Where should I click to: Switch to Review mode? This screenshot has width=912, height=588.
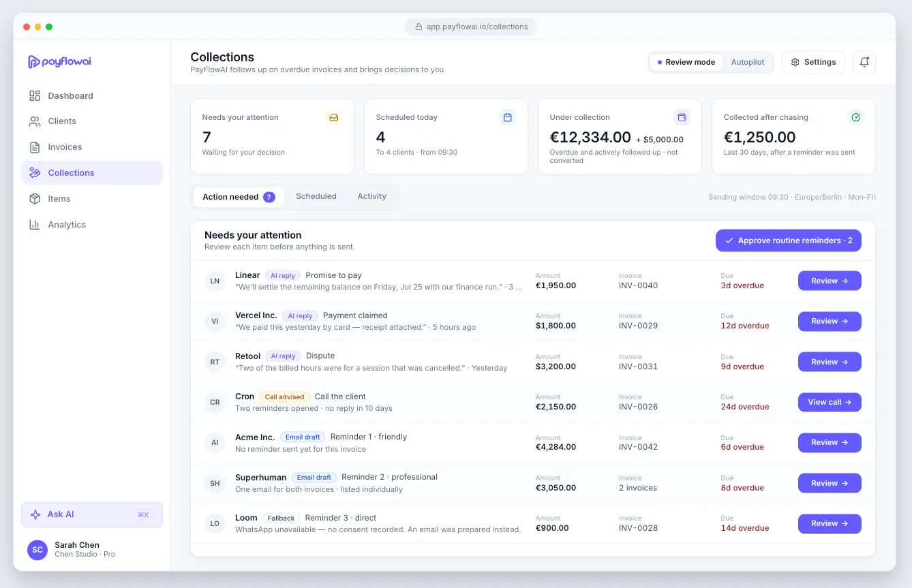686,62
